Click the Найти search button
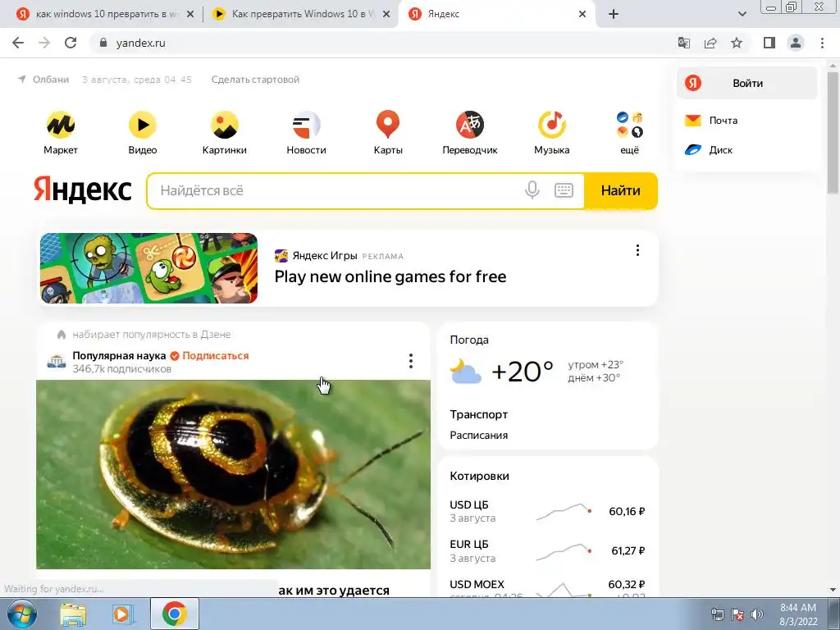The height and width of the screenshot is (630, 840). 620,190
